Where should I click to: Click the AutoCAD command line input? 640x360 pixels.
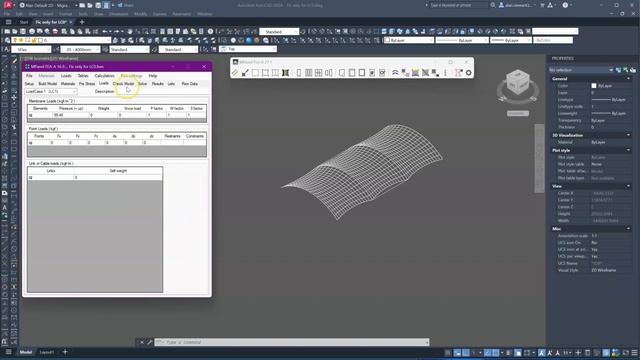tap(292, 342)
